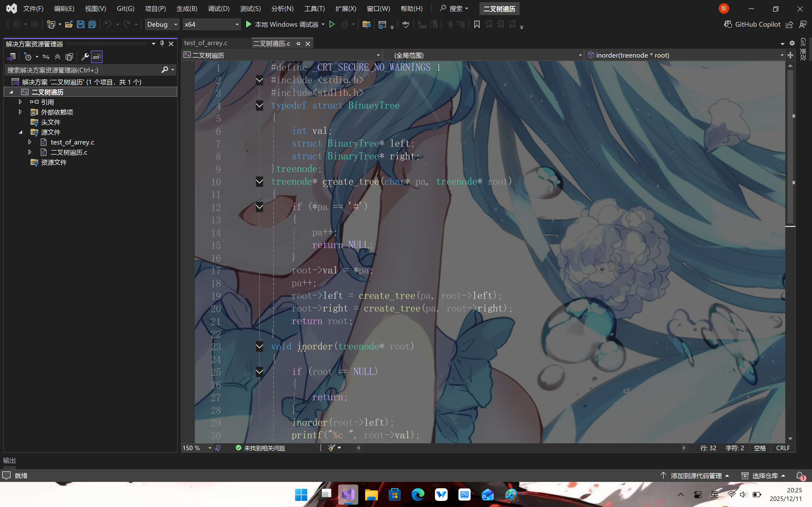Open Properties wrench icon in Solution Explorer

(85, 57)
